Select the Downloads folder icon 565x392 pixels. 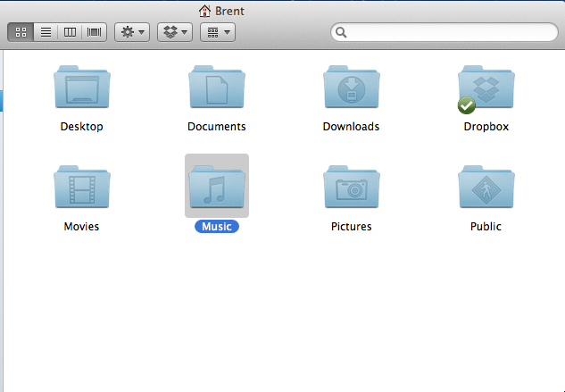[x=352, y=87]
